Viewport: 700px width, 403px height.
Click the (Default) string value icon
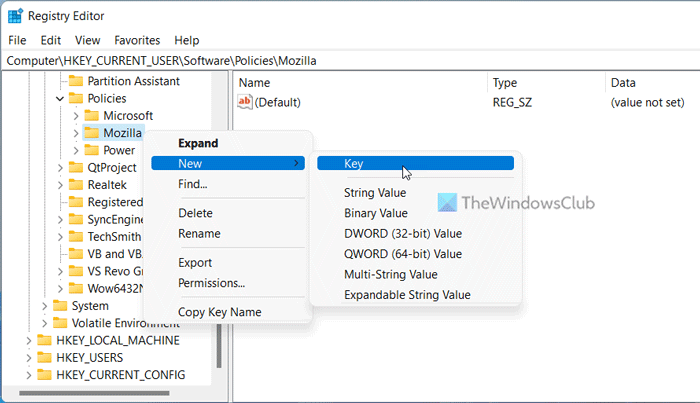(245, 102)
